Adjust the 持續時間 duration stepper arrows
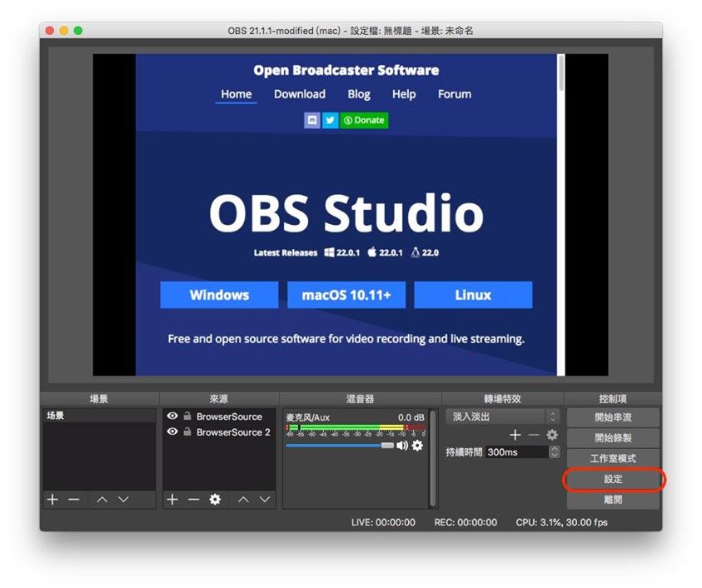Viewport: 702px width, 588px height. [555, 452]
